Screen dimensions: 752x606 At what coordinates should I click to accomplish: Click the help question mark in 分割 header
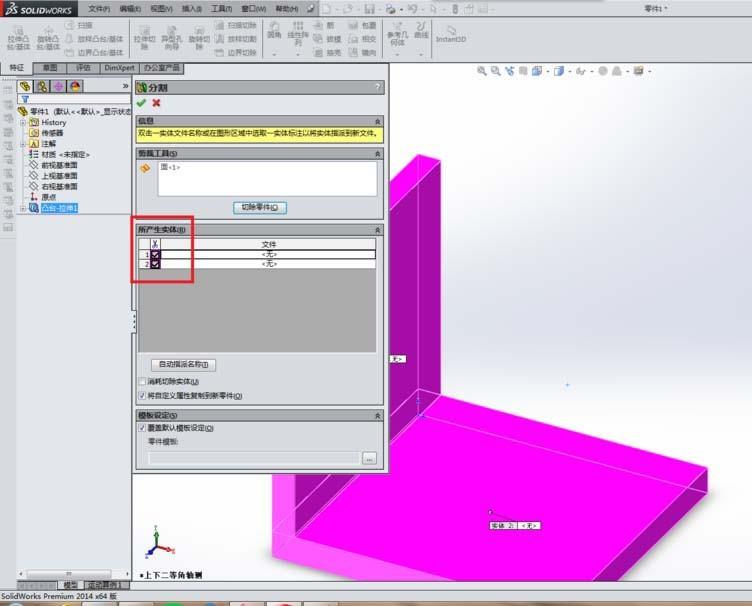click(x=378, y=87)
